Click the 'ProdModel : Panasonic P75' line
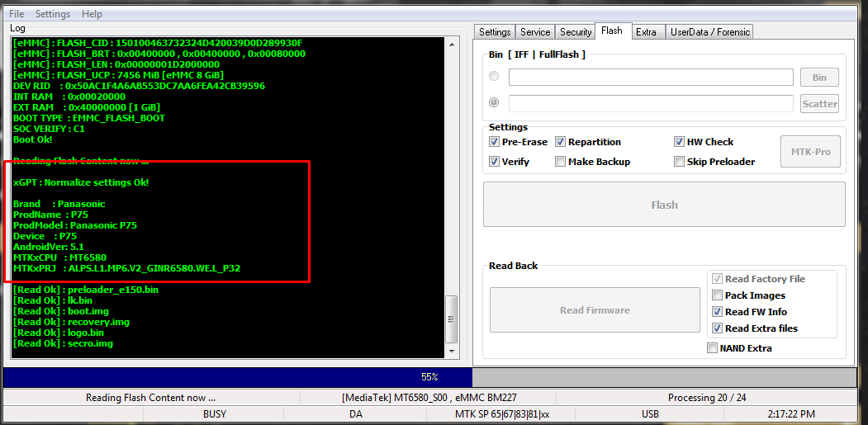The image size is (868, 425). [x=74, y=225]
